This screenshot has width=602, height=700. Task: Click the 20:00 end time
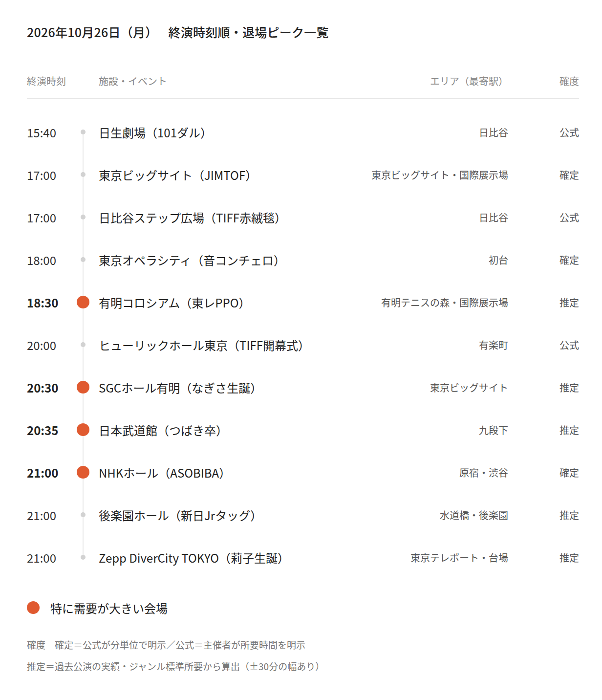point(42,346)
